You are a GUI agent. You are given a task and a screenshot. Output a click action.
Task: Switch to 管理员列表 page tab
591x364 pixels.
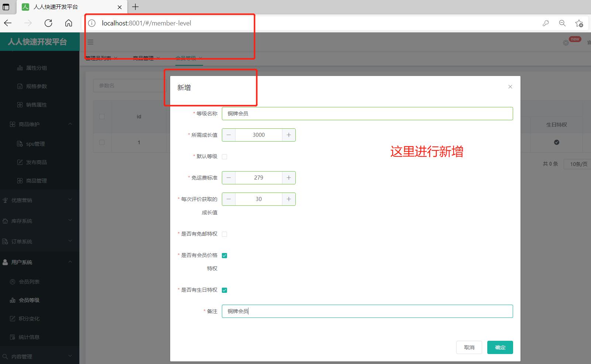pos(98,58)
